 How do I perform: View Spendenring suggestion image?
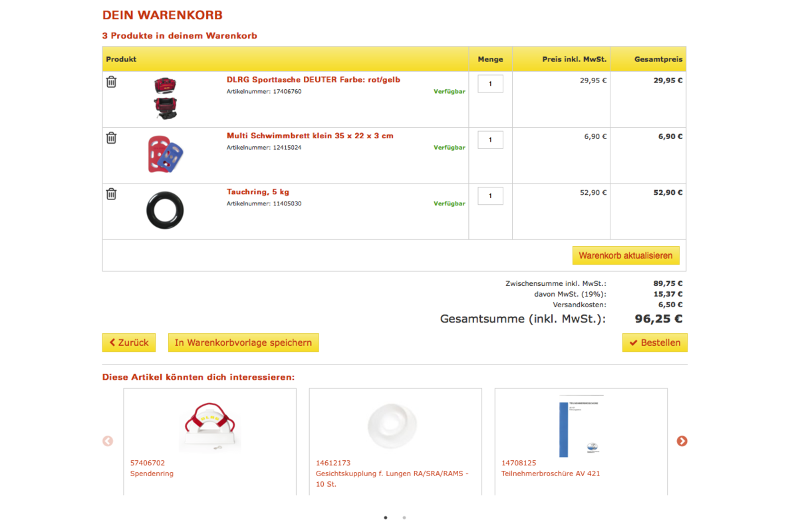(210, 427)
